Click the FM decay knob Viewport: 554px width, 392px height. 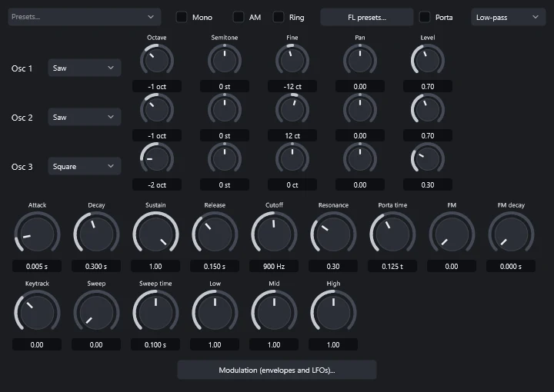tap(511, 234)
